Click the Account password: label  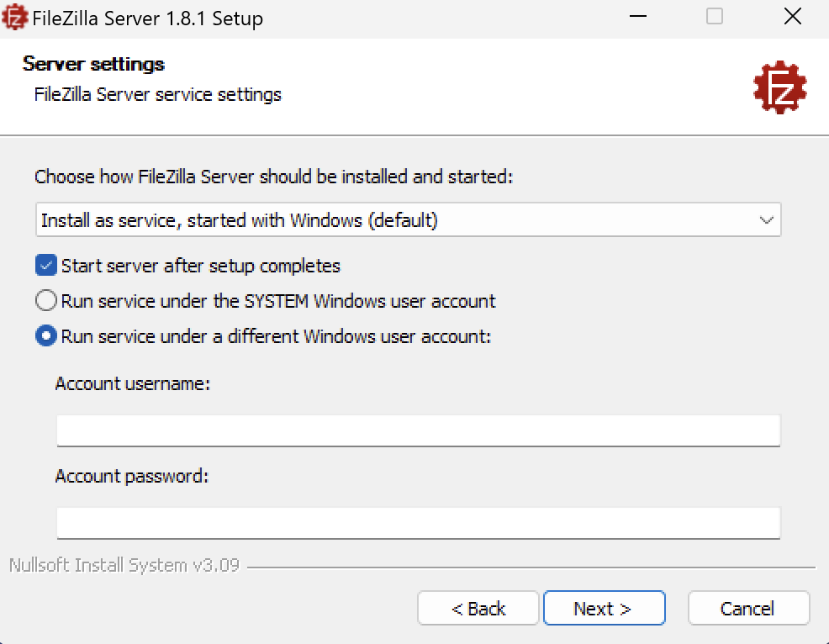(132, 476)
